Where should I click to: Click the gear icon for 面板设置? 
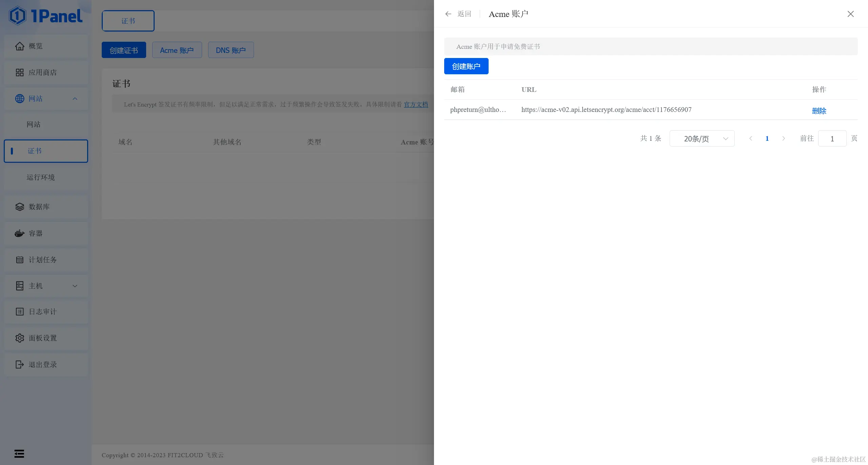pyautogui.click(x=20, y=338)
